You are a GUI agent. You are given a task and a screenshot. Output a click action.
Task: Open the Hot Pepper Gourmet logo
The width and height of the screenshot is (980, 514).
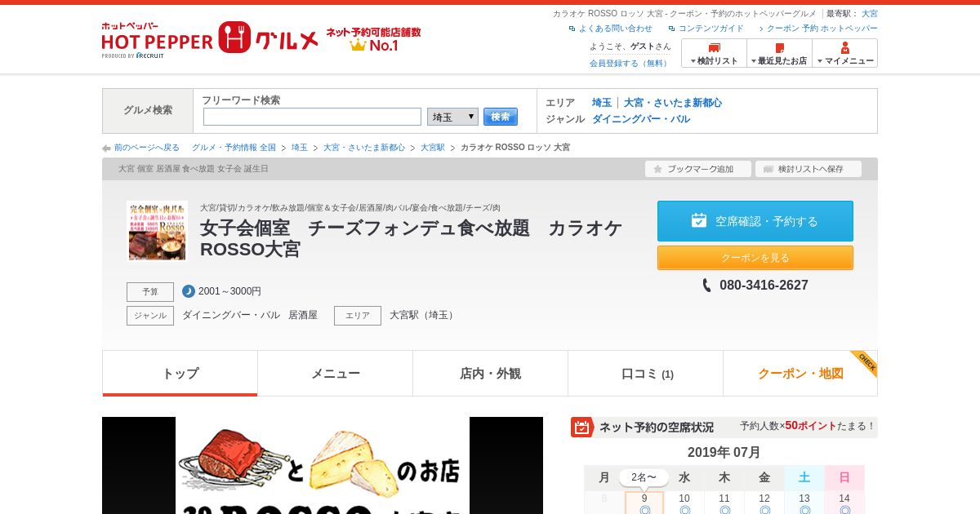210,39
